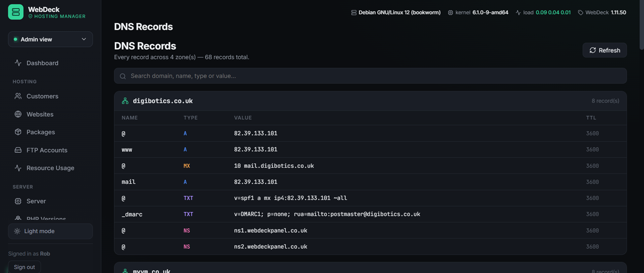Click the WebDeck version 1.11.50
The image size is (644, 273).
pyautogui.click(x=618, y=13)
